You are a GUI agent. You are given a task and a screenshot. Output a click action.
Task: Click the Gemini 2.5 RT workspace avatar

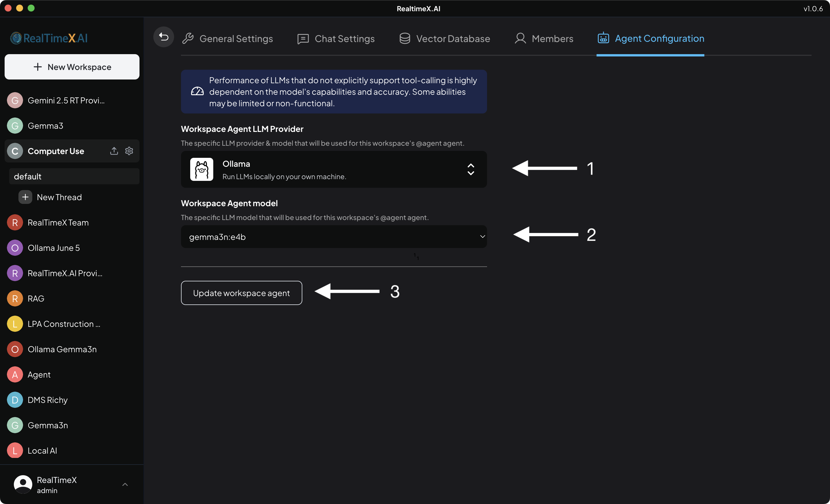pos(15,100)
